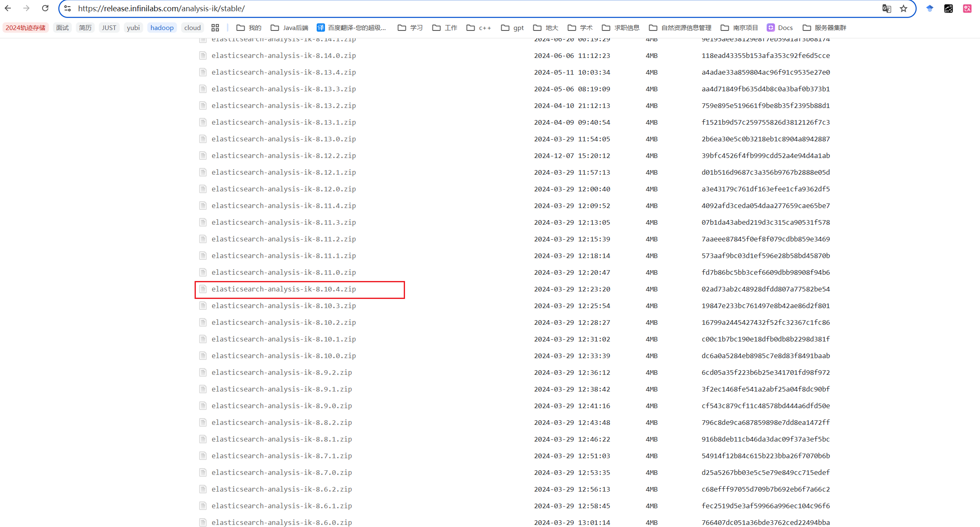
Task: Click file icon next to analysis-ik-8.9.2.zip
Action: (x=203, y=372)
